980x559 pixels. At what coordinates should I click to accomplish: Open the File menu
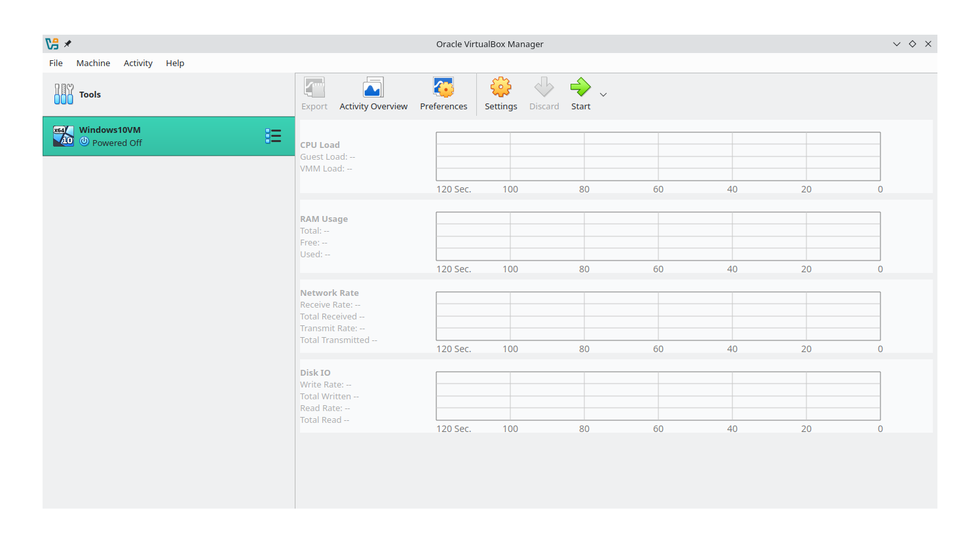(x=56, y=63)
